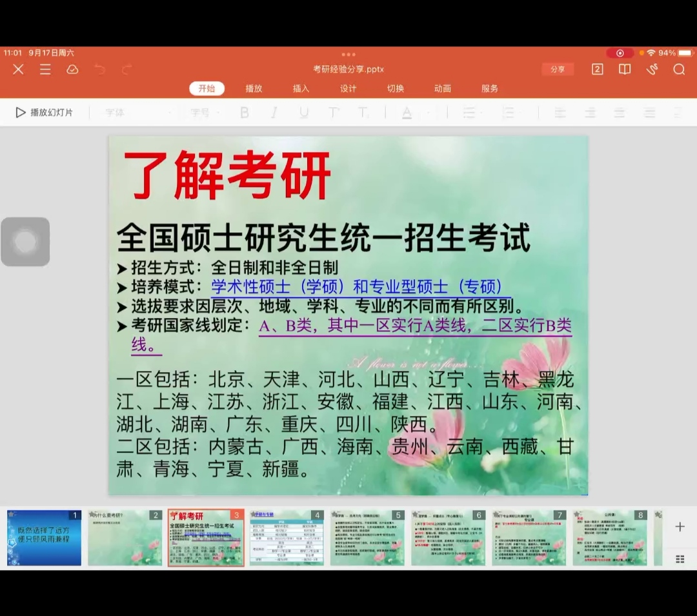The height and width of the screenshot is (616, 697).
Task: Click the plus icon to add slide
Action: click(x=680, y=527)
